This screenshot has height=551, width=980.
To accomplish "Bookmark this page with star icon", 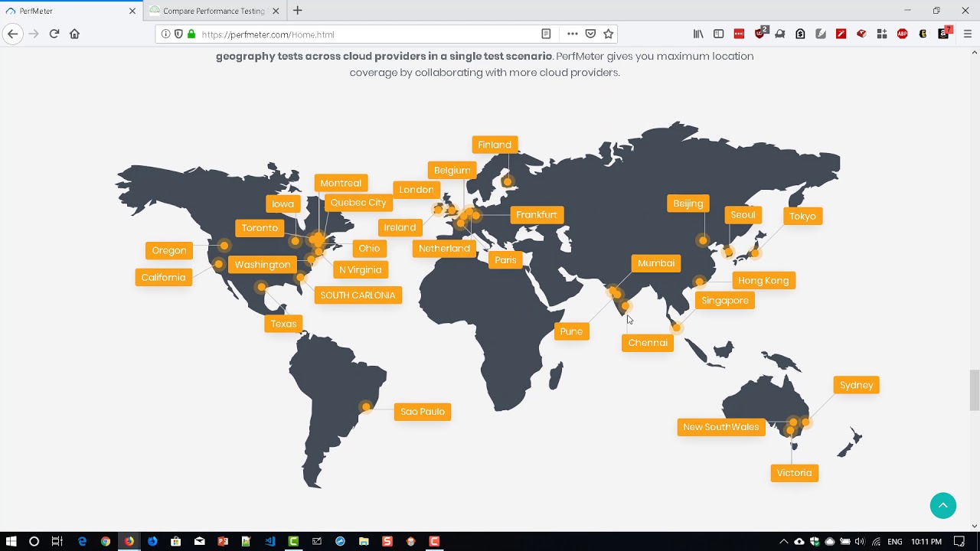I will click(x=609, y=34).
